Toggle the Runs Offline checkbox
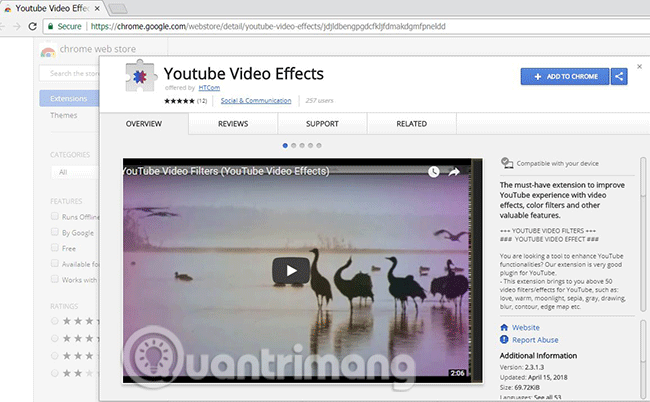Viewport: 650px width, 402px height. click(x=55, y=216)
